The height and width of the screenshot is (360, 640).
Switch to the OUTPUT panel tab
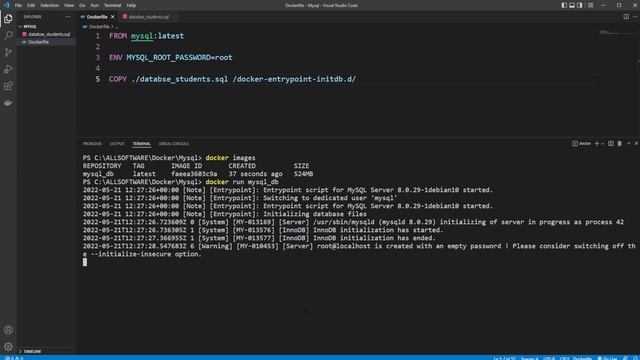(x=117, y=144)
